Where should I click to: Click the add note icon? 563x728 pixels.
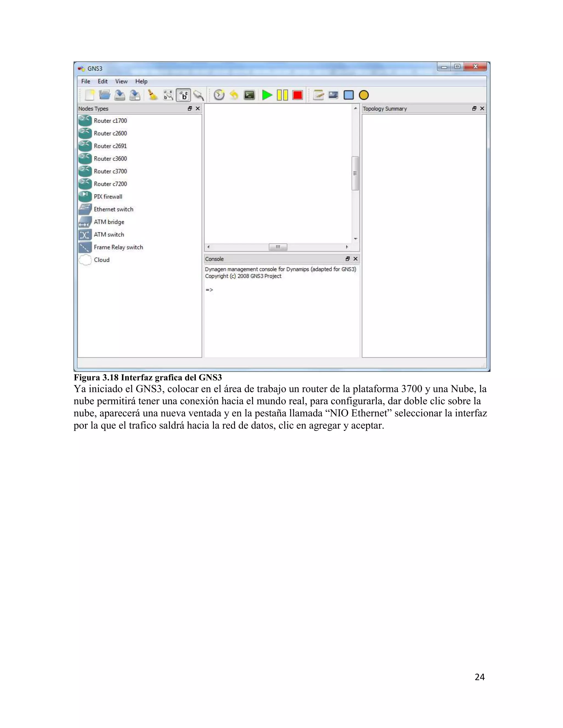click(x=319, y=95)
